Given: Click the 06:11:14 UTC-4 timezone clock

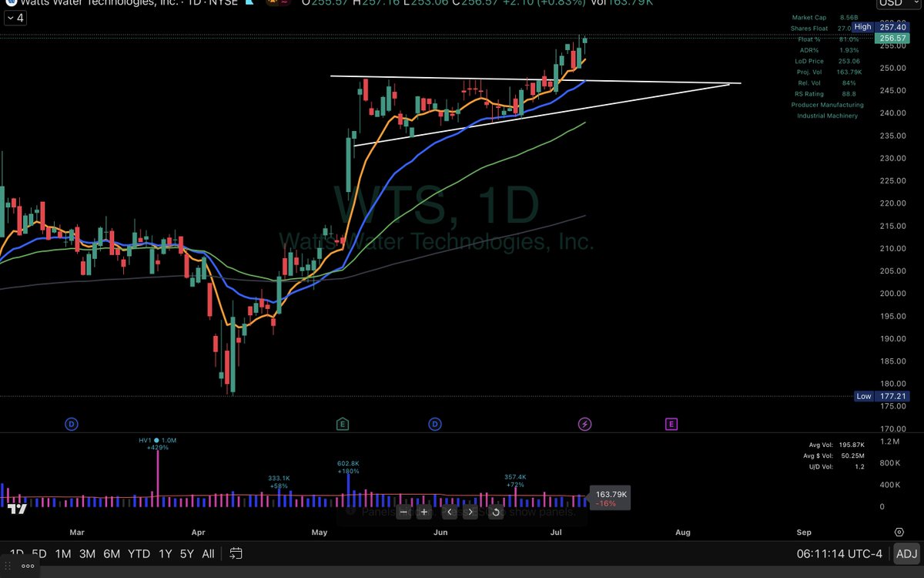Looking at the screenshot, I should coord(841,553).
